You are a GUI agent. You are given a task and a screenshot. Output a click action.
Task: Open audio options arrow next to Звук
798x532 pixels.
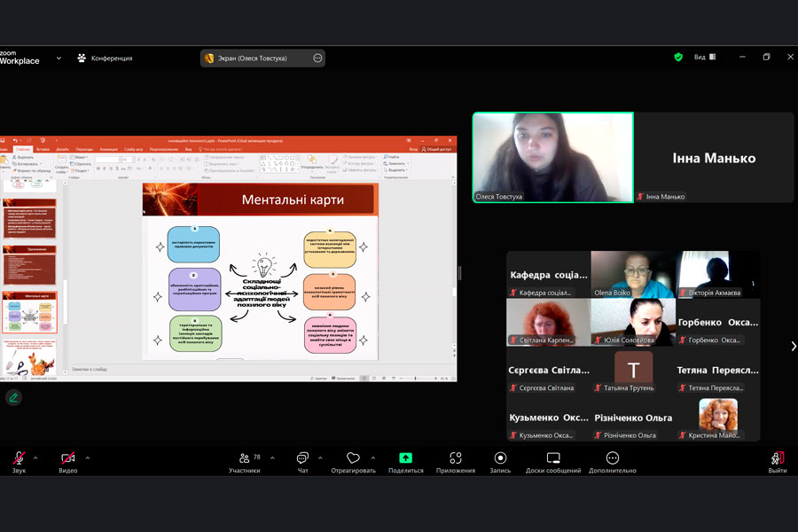click(x=35, y=458)
